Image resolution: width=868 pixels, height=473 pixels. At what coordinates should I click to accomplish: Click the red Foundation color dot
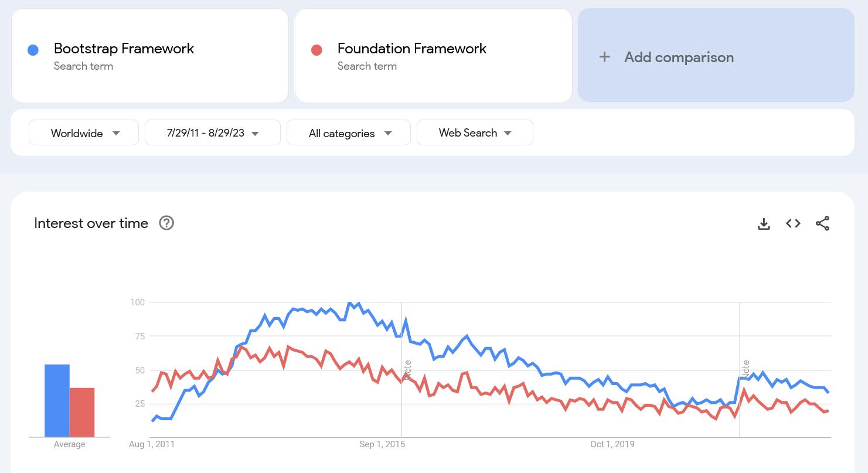[x=316, y=50]
